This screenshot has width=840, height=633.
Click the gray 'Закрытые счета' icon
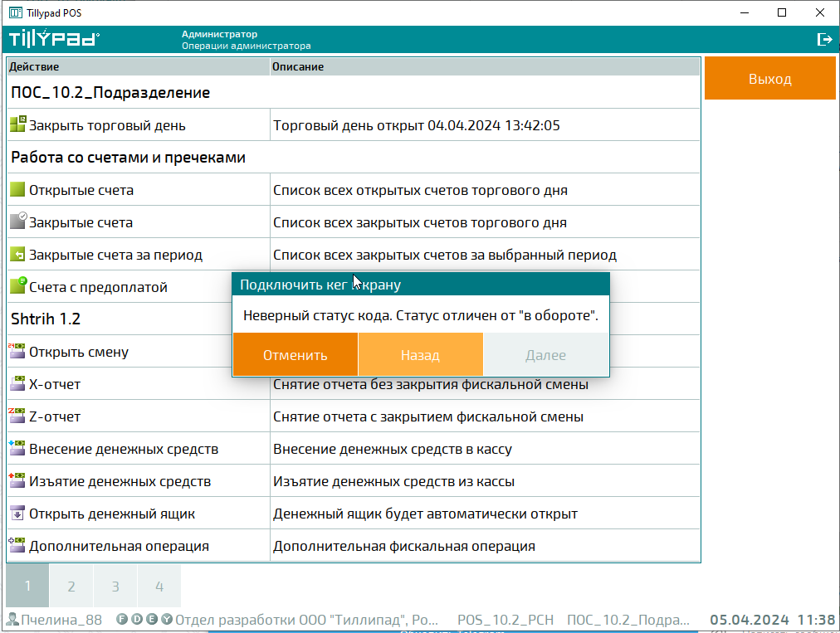click(17, 222)
